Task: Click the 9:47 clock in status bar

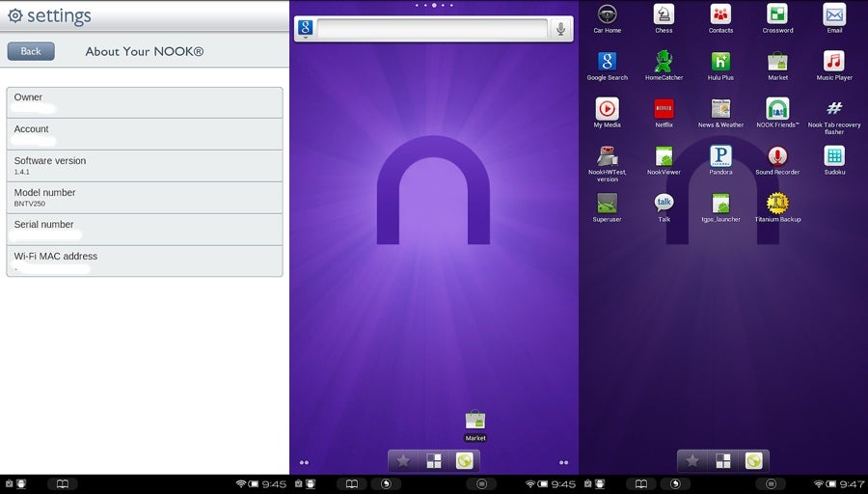Action: click(852, 484)
